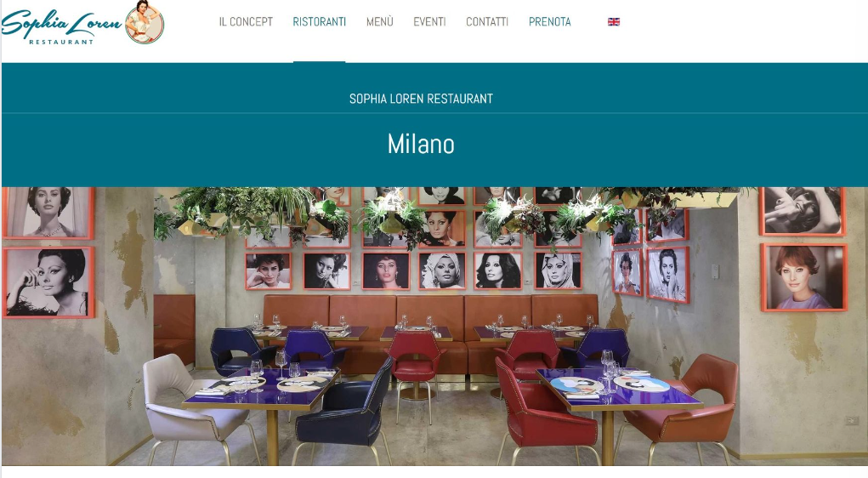Click the color portrait with red hair
Viewport: 868px width, 478px height.
point(804,277)
